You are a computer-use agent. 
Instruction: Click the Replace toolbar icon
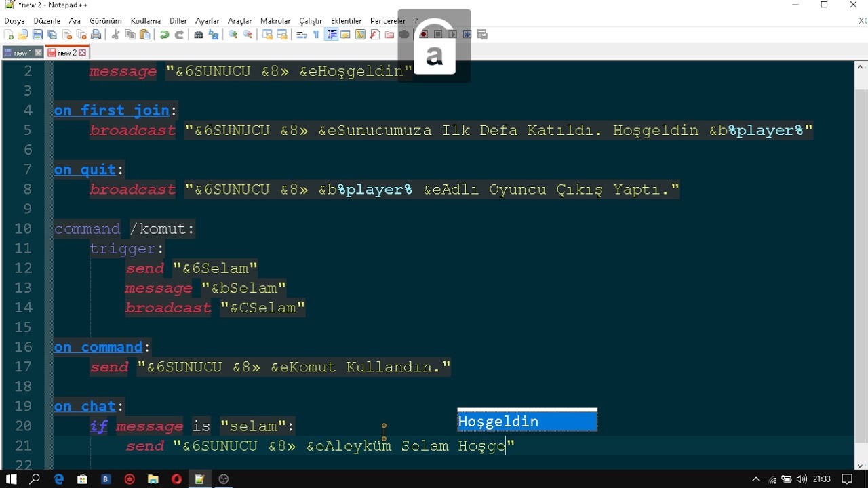pos(213,35)
